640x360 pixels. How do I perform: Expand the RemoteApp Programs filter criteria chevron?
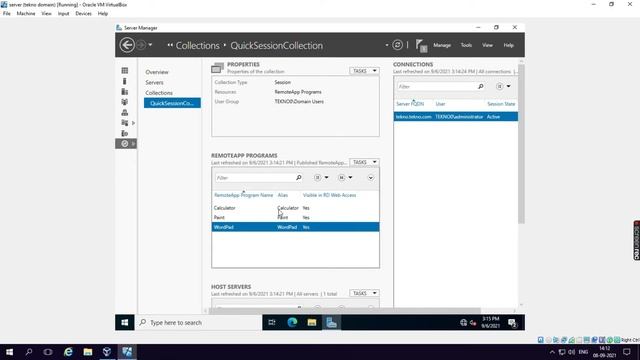point(371,178)
